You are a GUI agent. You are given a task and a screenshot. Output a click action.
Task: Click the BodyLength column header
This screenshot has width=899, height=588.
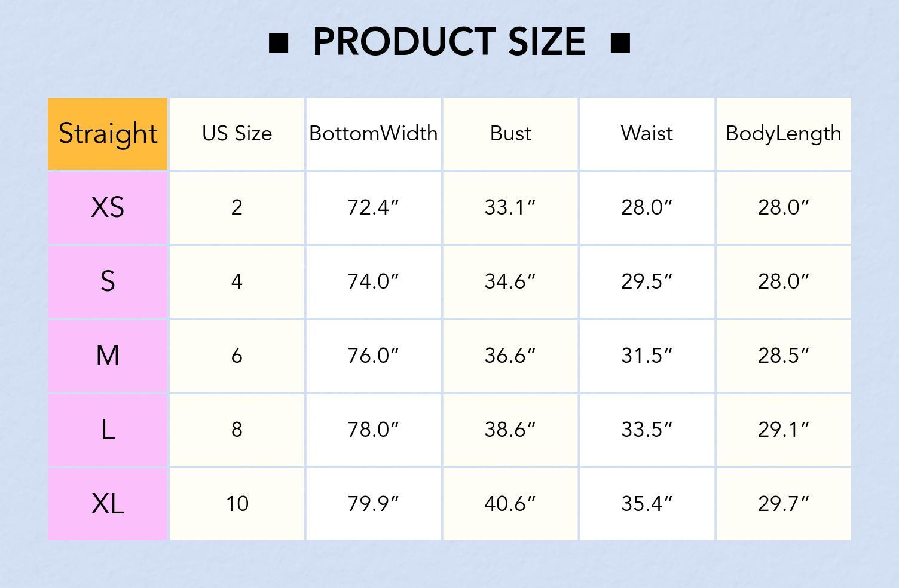click(x=784, y=133)
